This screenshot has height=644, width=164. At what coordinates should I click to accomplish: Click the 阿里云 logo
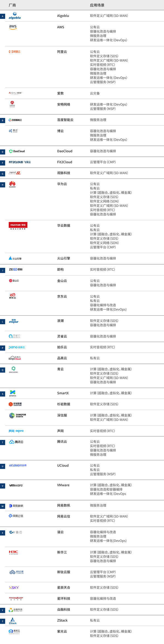coord(14,52)
